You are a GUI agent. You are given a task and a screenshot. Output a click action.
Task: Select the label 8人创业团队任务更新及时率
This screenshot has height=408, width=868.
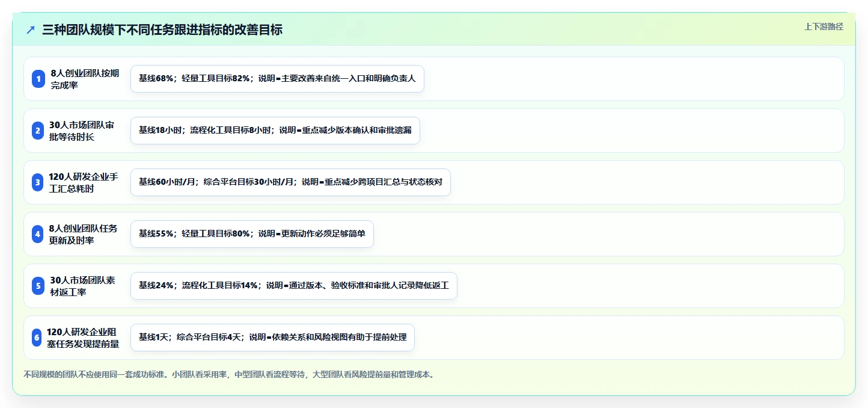coord(84,234)
